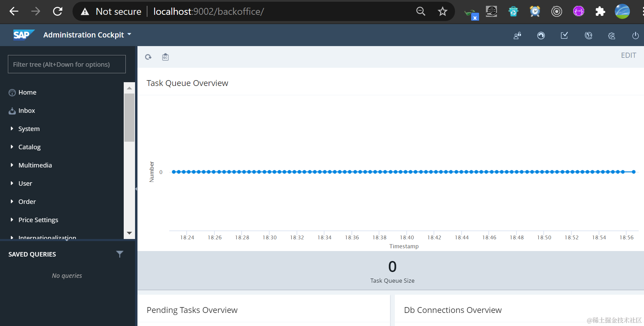Click the tree scrollbar up arrow
This screenshot has height=326, width=644.
coord(129,88)
